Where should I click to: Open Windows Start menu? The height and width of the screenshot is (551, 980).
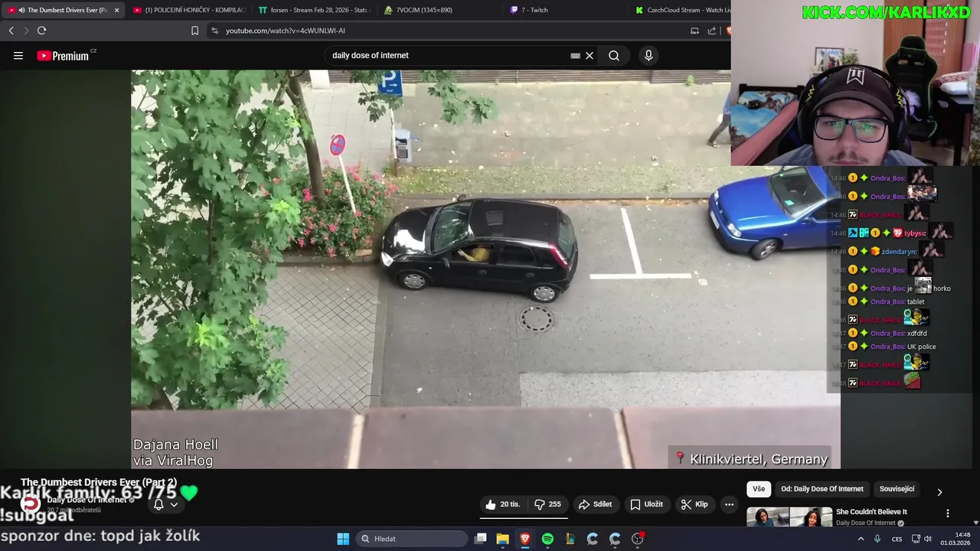343,539
